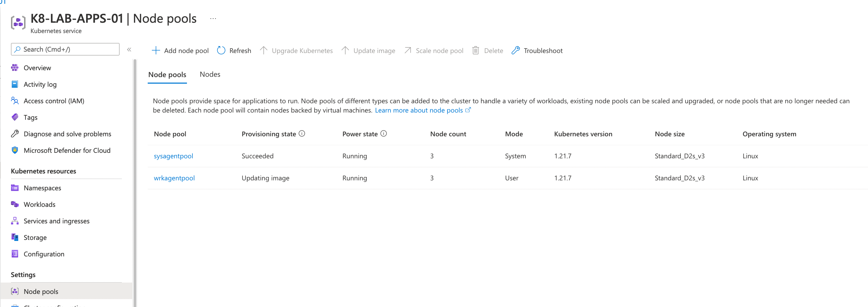Click the Storage icon
The image size is (868, 307).
(15, 237)
